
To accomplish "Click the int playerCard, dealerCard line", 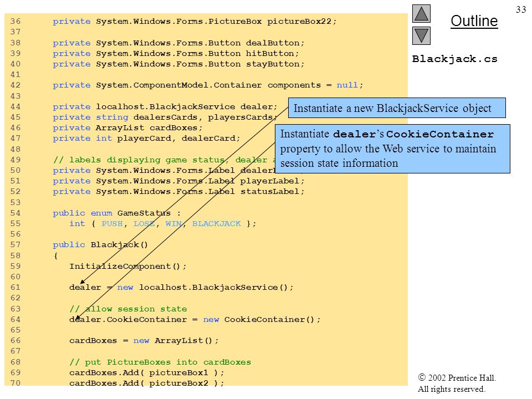I will [146, 139].
